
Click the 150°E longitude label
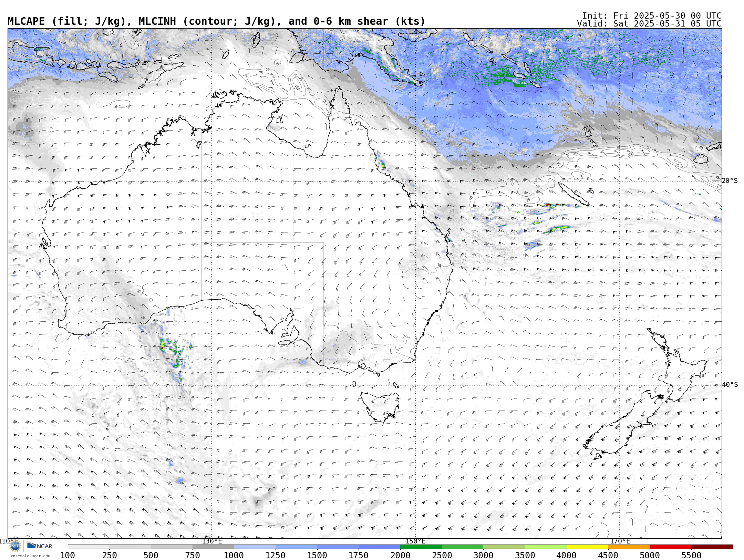[416, 541]
